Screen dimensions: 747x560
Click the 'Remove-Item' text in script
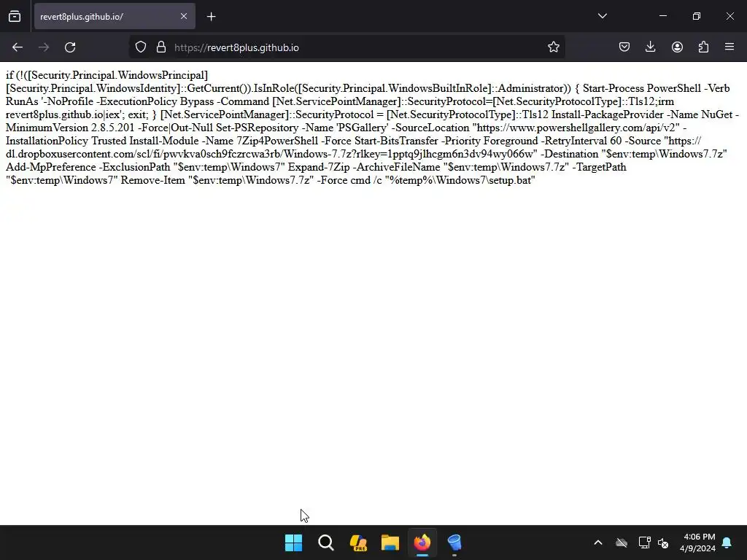153,181
